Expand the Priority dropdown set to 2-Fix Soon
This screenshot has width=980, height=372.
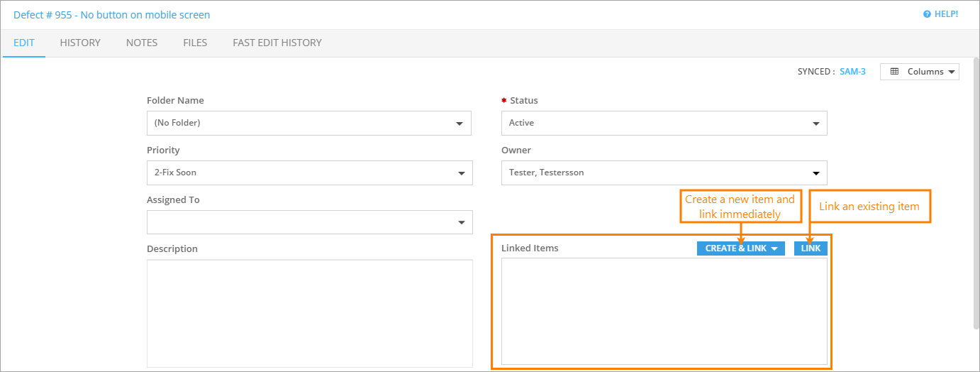pyautogui.click(x=308, y=173)
